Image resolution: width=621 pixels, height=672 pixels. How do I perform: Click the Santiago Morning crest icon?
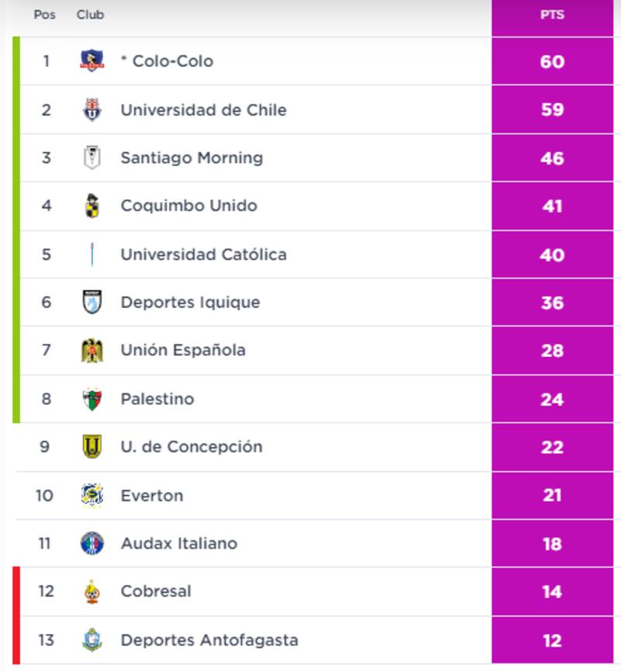pos(92,158)
